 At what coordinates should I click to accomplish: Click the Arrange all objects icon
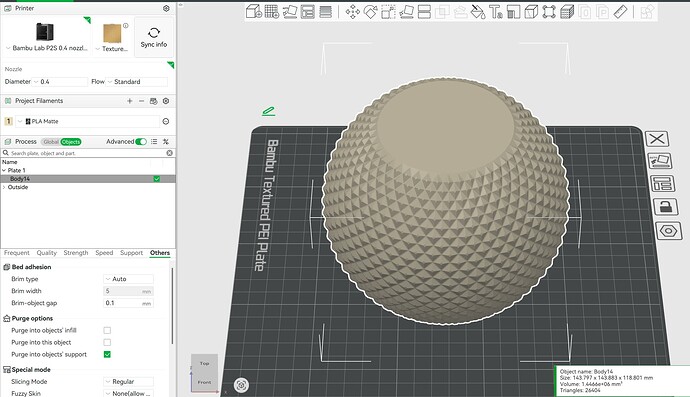308,11
